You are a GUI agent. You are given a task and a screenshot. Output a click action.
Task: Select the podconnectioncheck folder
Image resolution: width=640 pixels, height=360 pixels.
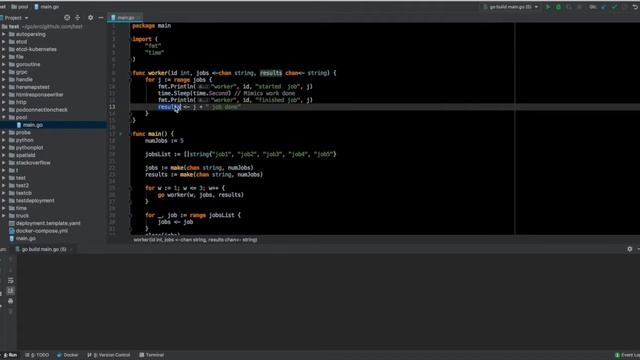pos(41,110)
